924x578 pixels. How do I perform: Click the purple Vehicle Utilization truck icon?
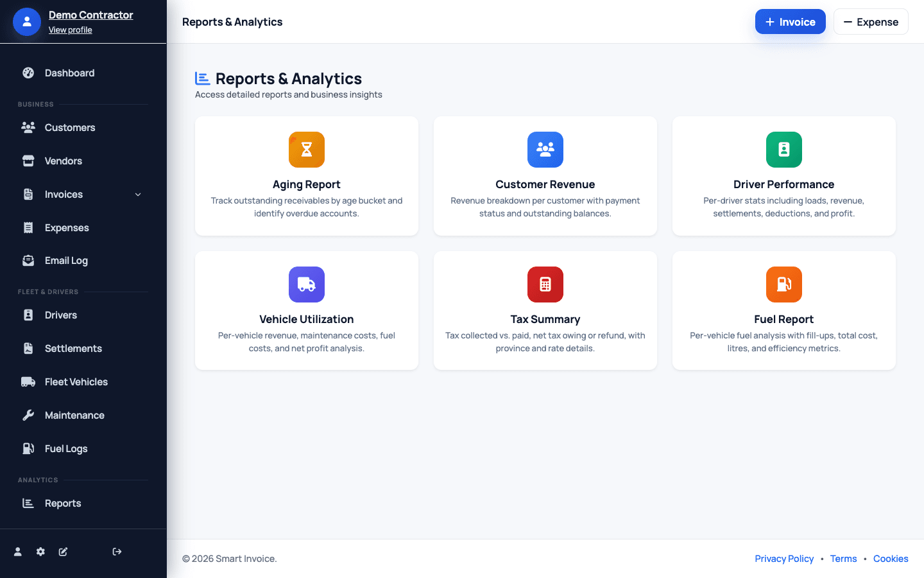[307, 285]
